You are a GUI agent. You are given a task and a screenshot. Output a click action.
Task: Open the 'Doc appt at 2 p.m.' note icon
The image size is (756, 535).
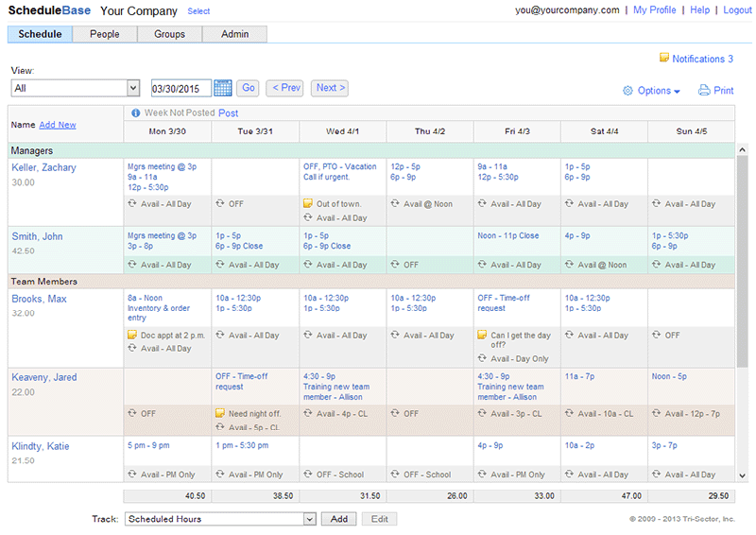click(132, 335)
